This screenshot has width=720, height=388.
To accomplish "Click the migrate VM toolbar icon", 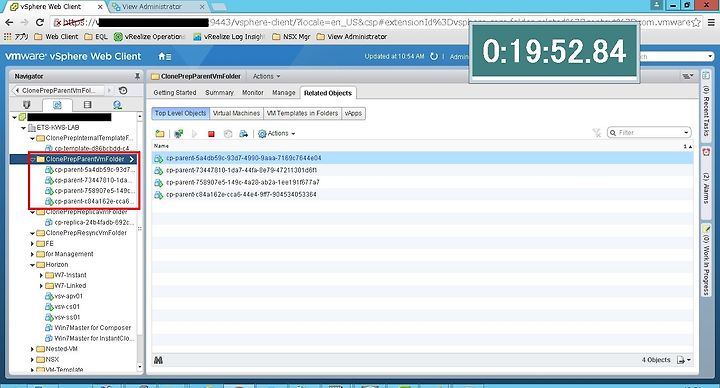I will pyautogui.click(x=244, y=134).
